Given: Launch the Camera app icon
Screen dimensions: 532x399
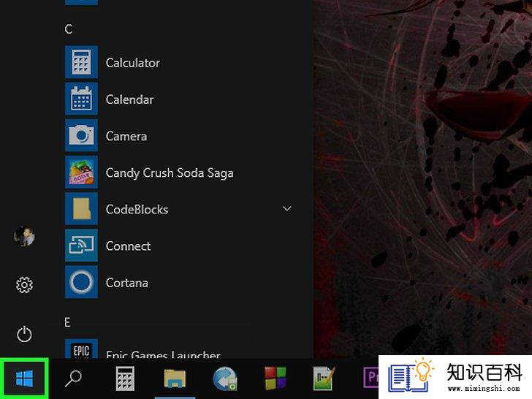Looking at the screenshot, I should 81,135.
